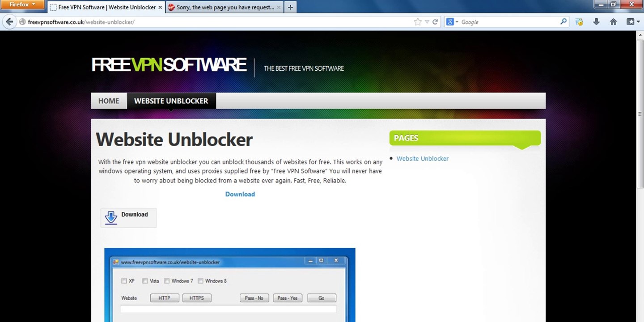This screenshot has height=322, width=644.
Task: Click the blue download arrow icon on the page
Action: click(110, 217)
